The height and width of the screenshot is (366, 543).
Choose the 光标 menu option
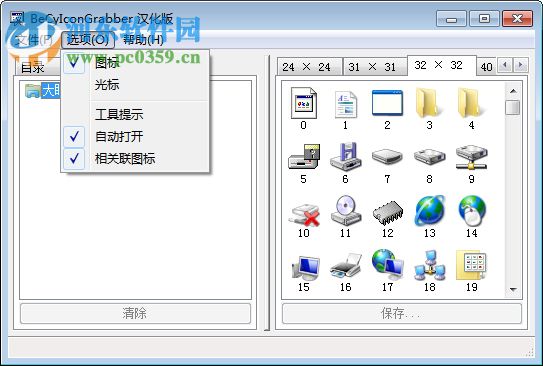135,84
